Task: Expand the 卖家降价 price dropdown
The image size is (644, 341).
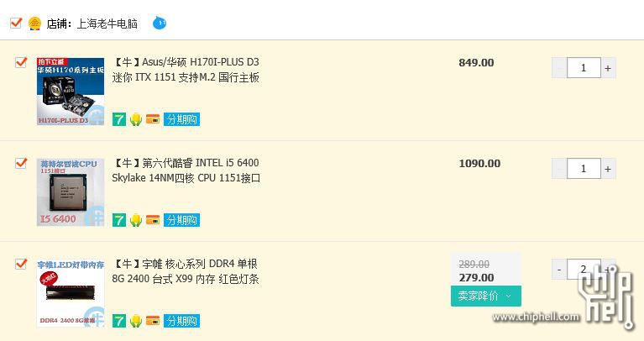Action: (486, 296)
